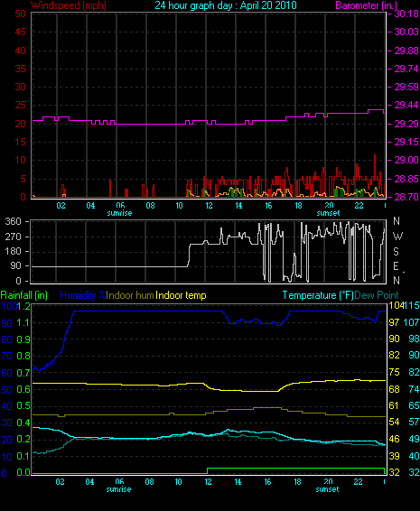Select the barometer reading "29.74"

406,69
